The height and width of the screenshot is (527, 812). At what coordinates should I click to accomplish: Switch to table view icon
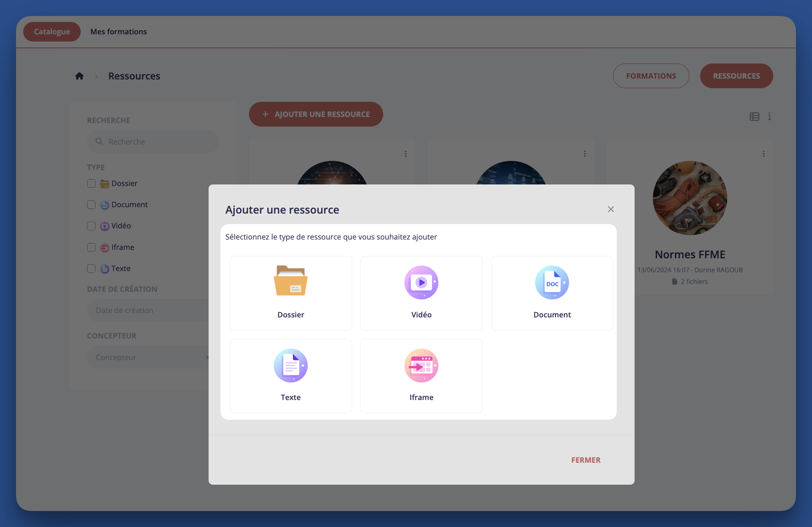tap(754, 117)
